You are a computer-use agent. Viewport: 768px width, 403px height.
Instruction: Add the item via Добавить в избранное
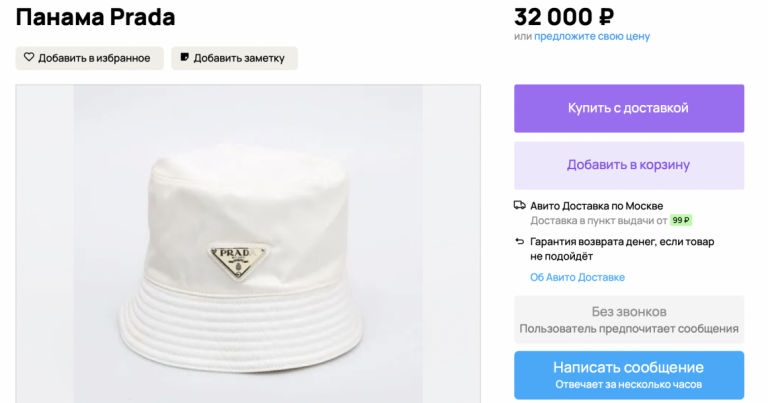(89, 58)
